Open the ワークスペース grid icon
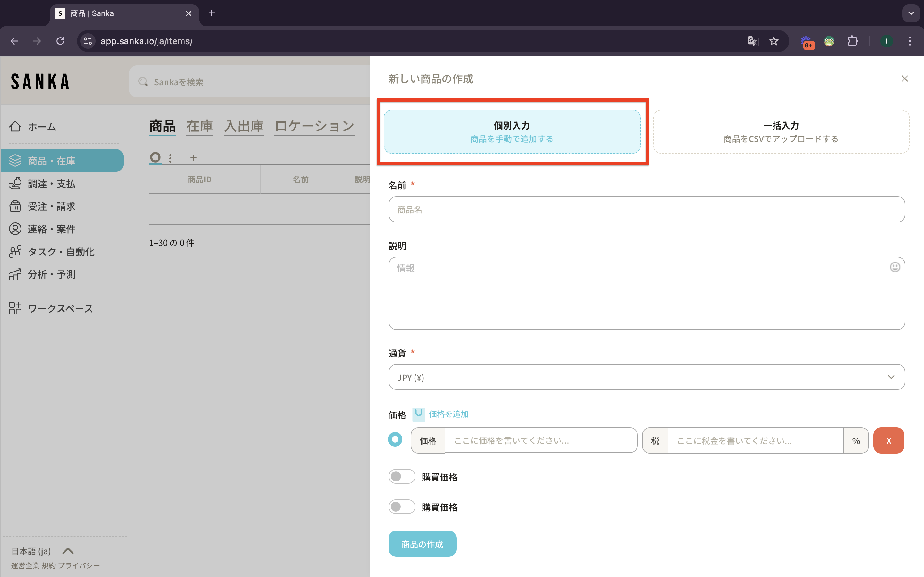Screen dimensions: 924x577 click(x=15, y=308)
